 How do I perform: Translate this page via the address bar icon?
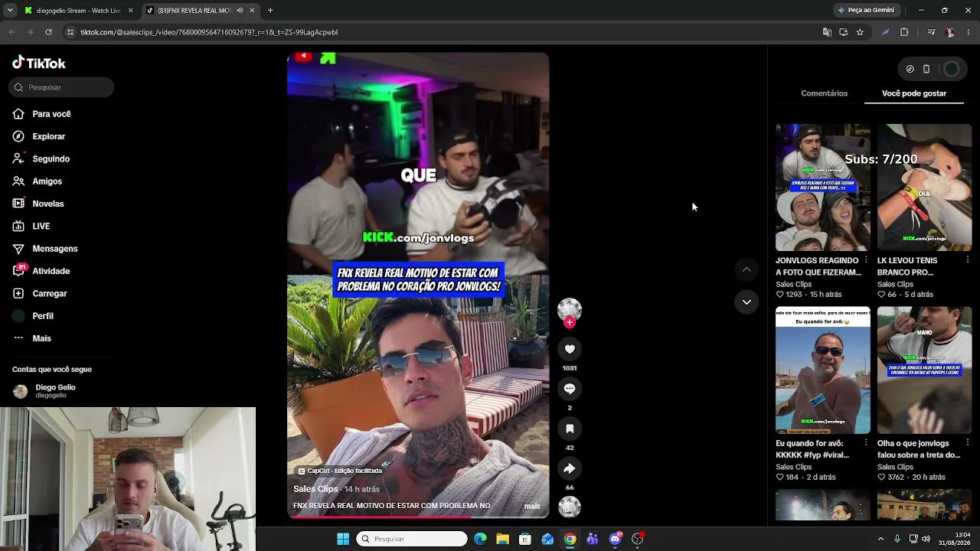click(827, 32)
